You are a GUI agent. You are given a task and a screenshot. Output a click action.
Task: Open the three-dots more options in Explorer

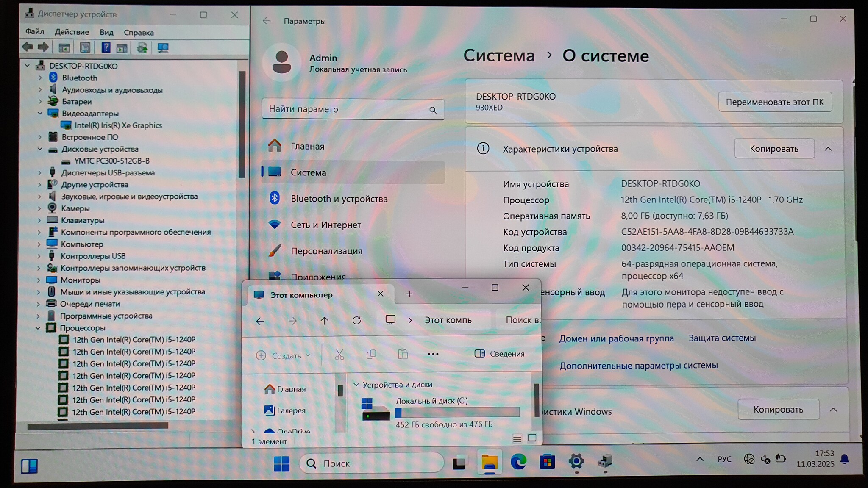coord(433,354)
